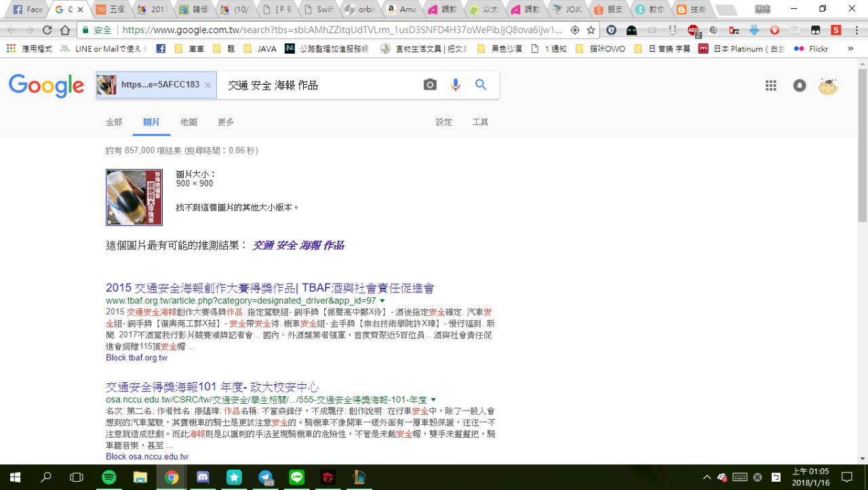Click the Block tbaf.org.tw link

(x=136, y=358)
